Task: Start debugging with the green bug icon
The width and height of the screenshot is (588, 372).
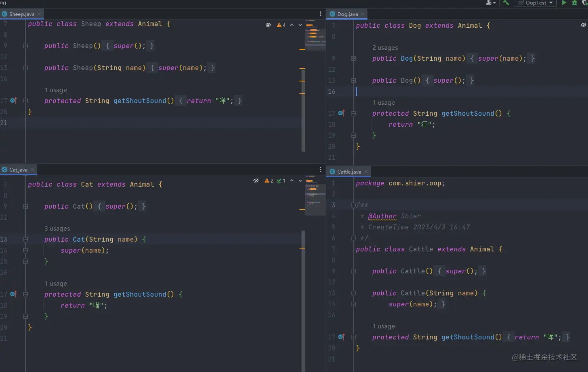Action: [x=575, y=2]
